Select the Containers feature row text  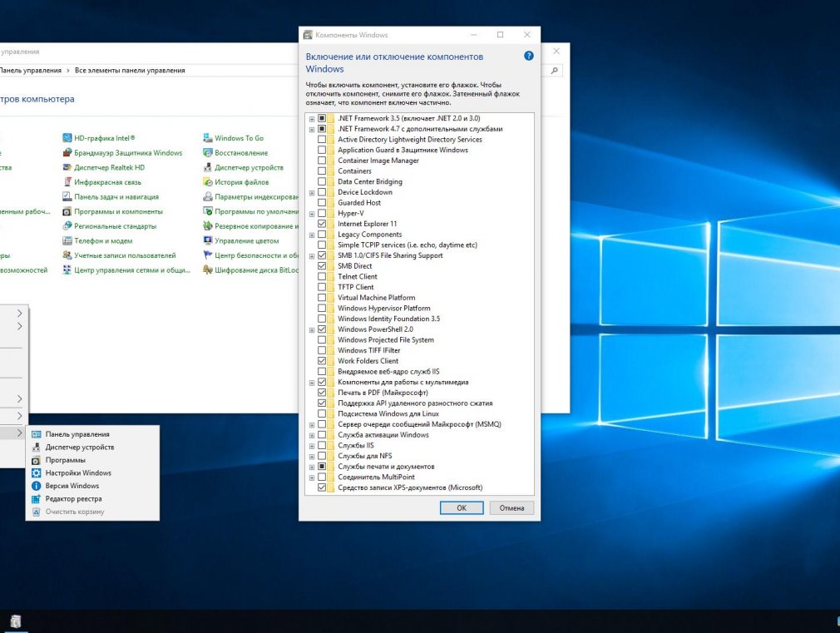click(x=354, y=171)
